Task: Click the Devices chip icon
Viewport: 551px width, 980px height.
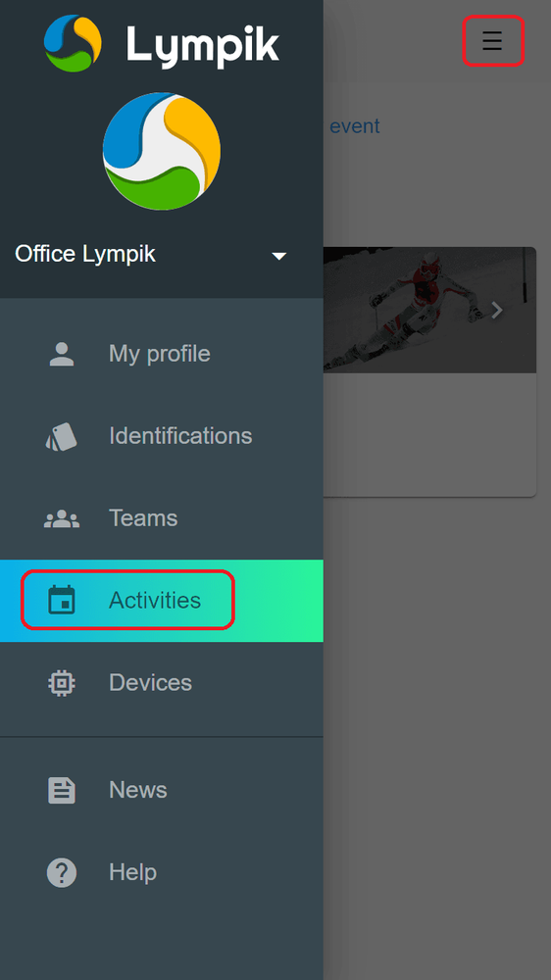Action: coord(62,683)
